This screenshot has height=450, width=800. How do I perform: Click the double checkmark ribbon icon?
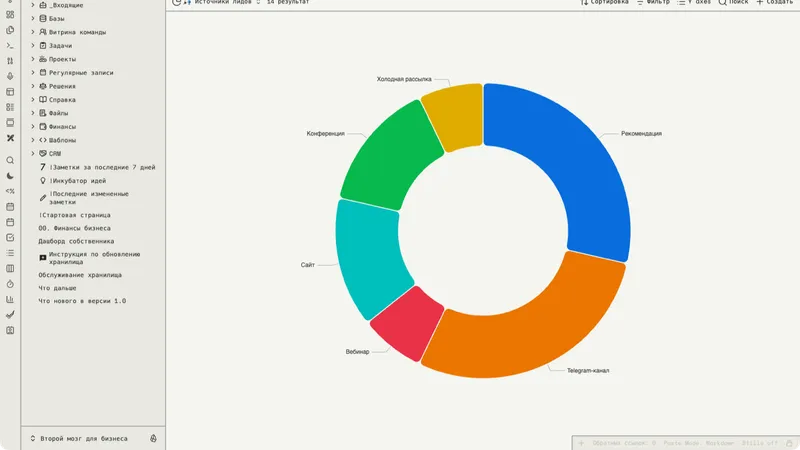click(10, 315)
